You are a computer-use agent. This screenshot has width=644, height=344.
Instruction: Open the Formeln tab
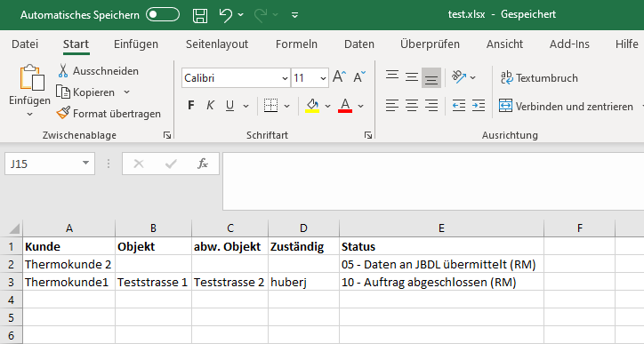point(296,44)
